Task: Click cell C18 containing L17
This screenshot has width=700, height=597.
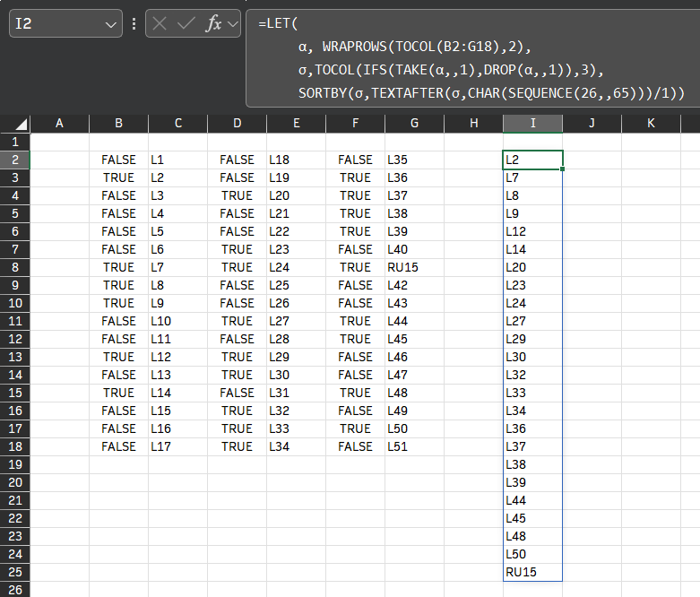Action: tap(177, 446)
